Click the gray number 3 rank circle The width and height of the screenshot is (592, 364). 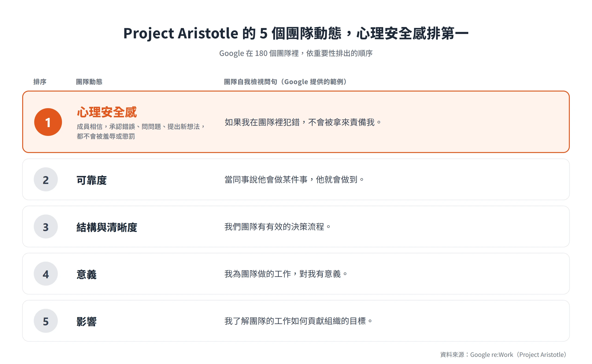point(46,227)
